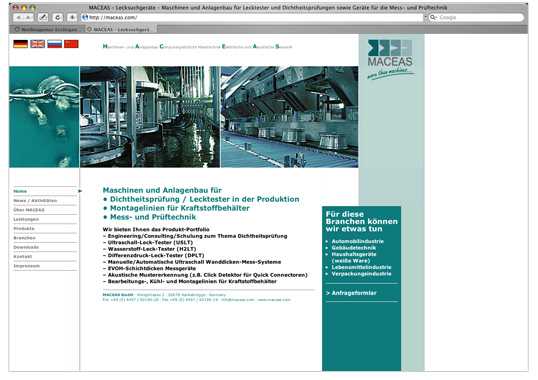Open the Produkte navigation link
Image resolution: width=538 pixels, height=380 pixels.
coord(24,228)
